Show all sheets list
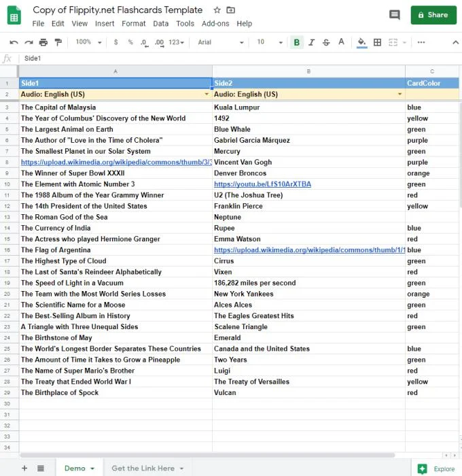Viewport: 462px width, 476px height. [40, 468]
